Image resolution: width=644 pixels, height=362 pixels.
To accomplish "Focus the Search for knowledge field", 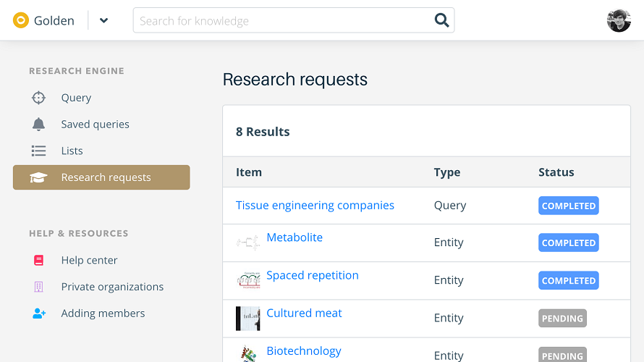I will click(294, 20).
